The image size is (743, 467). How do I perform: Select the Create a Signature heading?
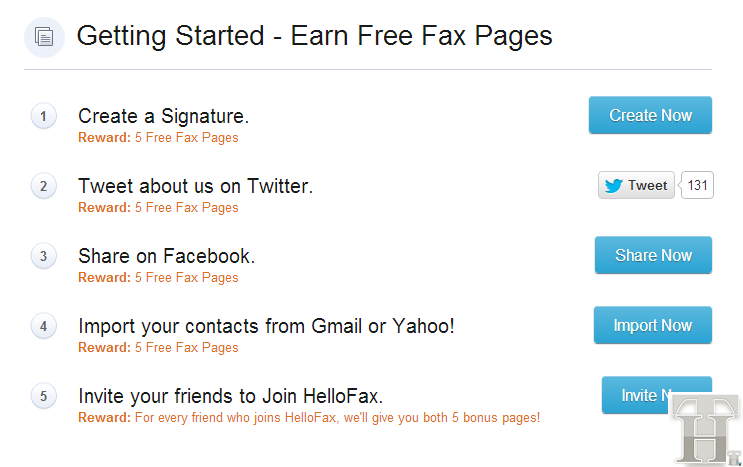pyautogui.click(x=163, y=116)
